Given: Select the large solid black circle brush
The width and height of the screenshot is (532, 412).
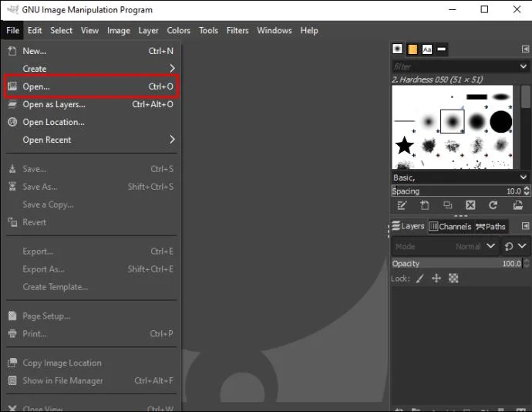Looking at the screenshot, I should click(501, 121).
